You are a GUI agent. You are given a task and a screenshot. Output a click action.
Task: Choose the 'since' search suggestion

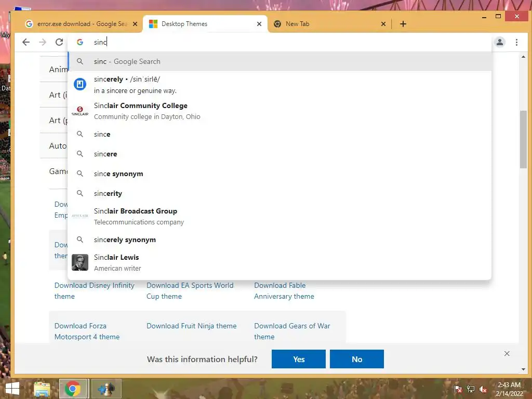(280, 134)
